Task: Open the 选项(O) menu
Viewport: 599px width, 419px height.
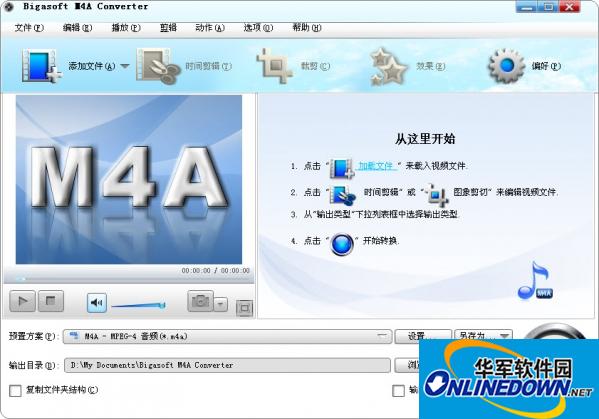Action: (x=258, y=28)
